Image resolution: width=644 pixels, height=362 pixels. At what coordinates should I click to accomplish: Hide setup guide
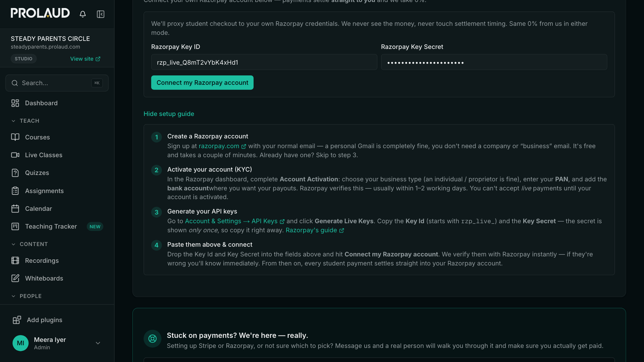click(x=169, y=114)
